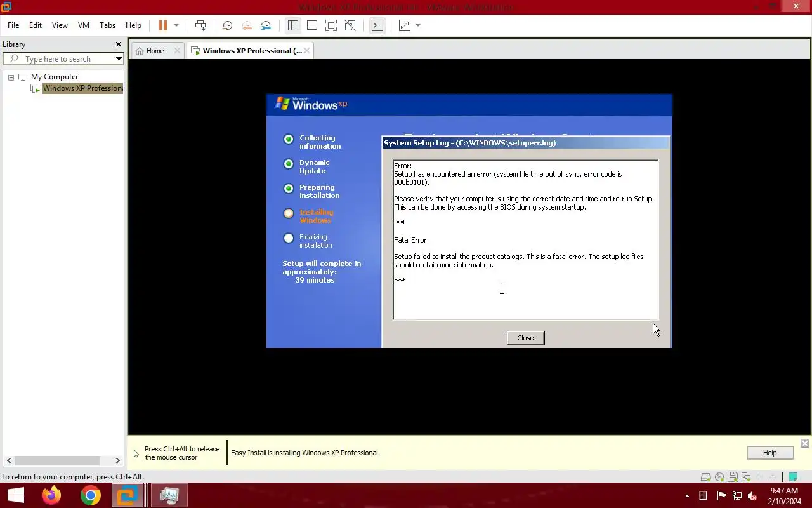Viewport: 812px width, 508px height.
Task: Open the stretch mode dropdown arrow
Action: coord(418,25)
